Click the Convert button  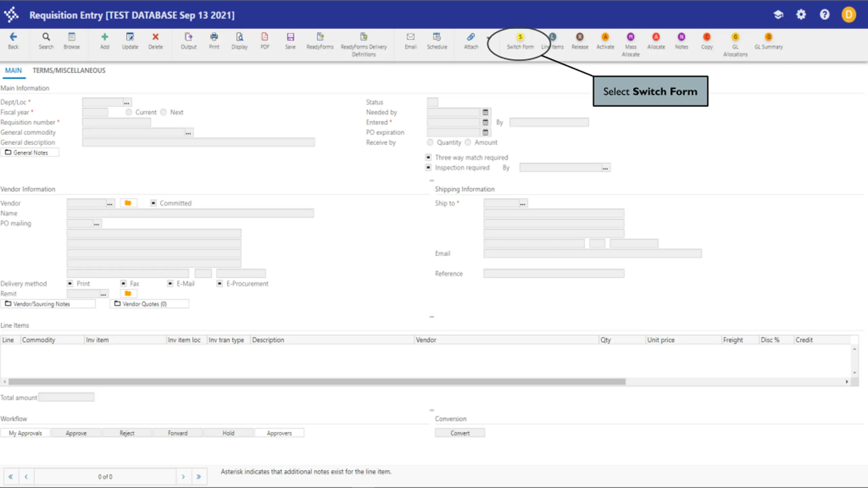click(x=460, y=433)
